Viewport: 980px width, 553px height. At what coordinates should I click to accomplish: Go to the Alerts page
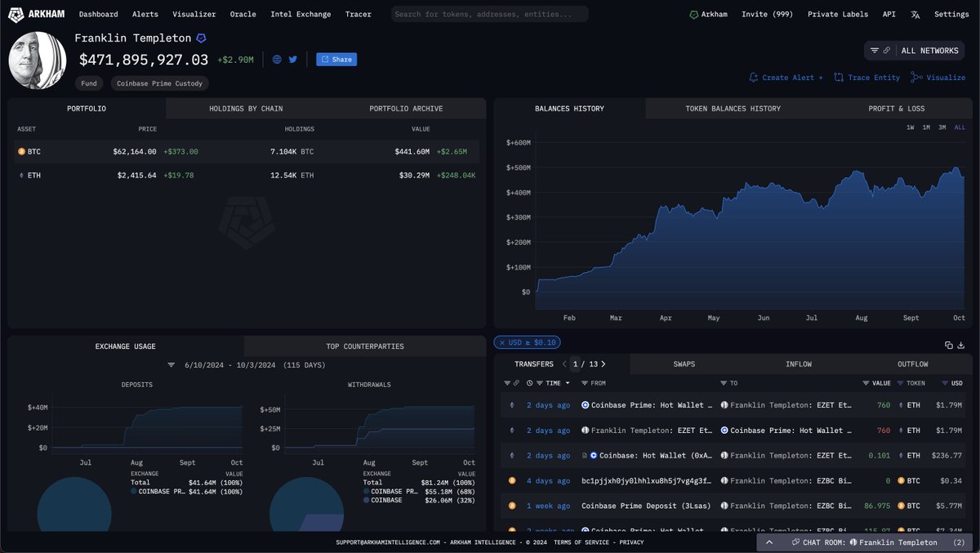(145, 14)
